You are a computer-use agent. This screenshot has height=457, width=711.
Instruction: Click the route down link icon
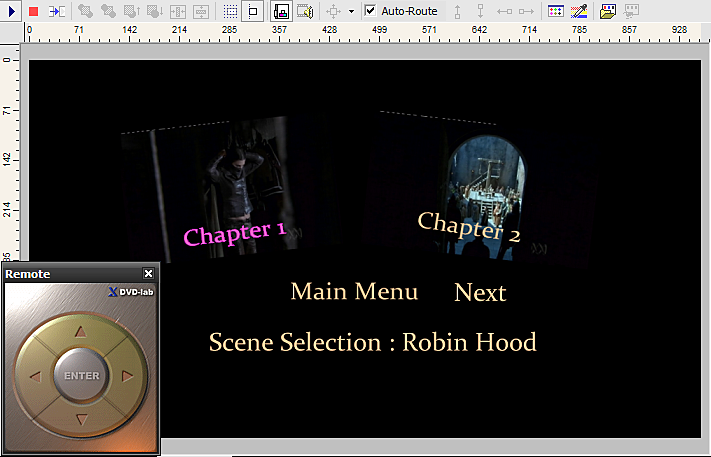(x=481, y=11)
